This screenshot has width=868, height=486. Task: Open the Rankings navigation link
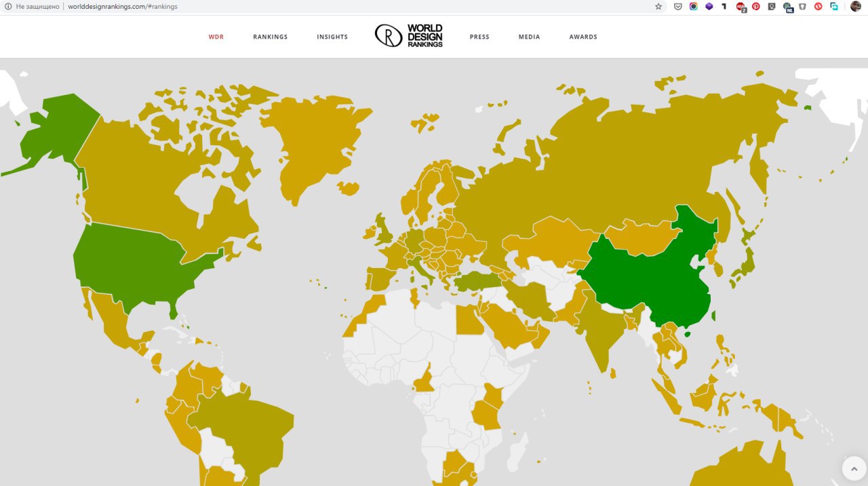point(271,37)
